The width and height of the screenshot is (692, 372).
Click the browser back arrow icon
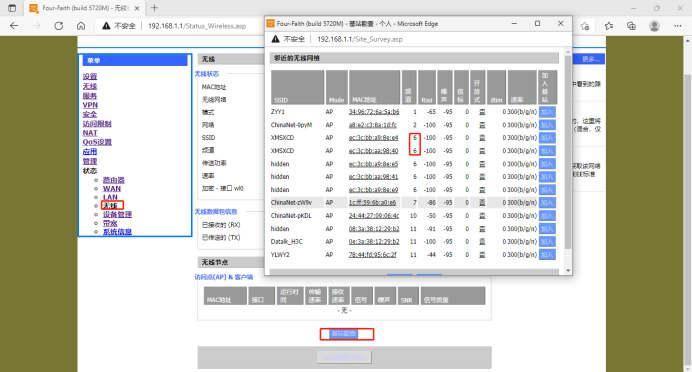tap(14, 26)
